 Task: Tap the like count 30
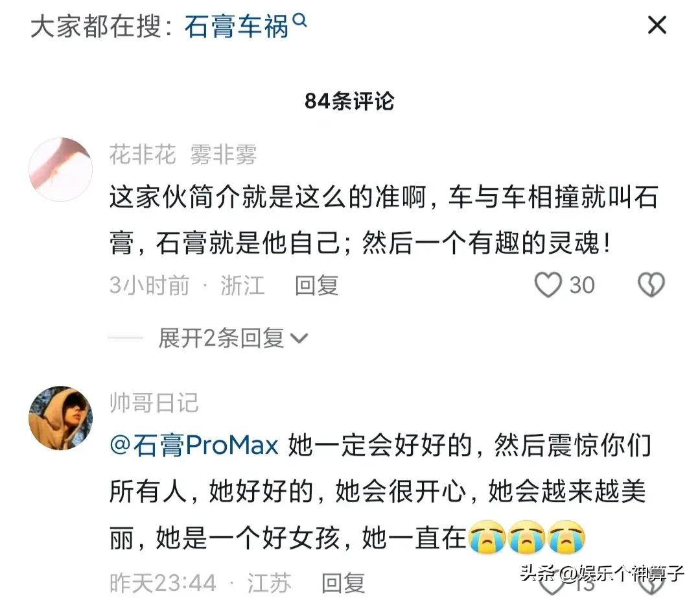pos(582,285)
